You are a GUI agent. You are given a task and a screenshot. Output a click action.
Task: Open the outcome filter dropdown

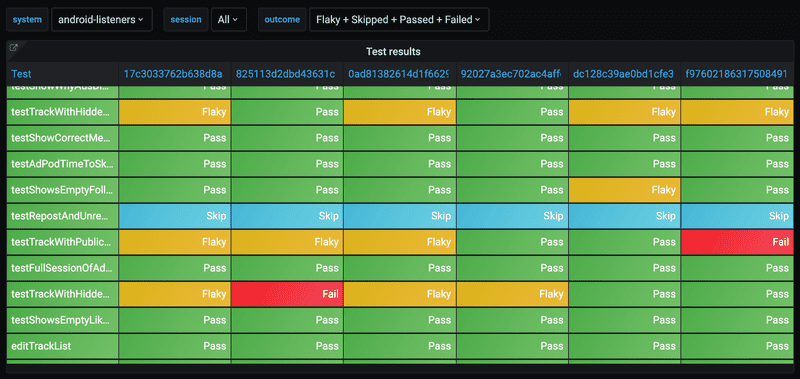tap(399, 19)
